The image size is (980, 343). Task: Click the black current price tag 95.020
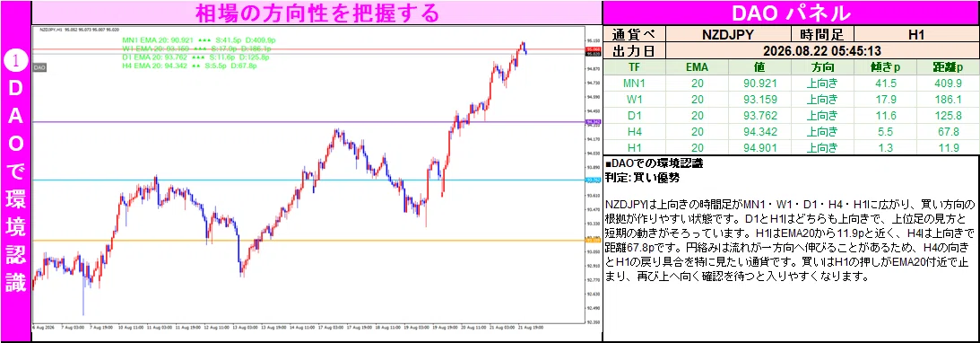pos(593,54)
